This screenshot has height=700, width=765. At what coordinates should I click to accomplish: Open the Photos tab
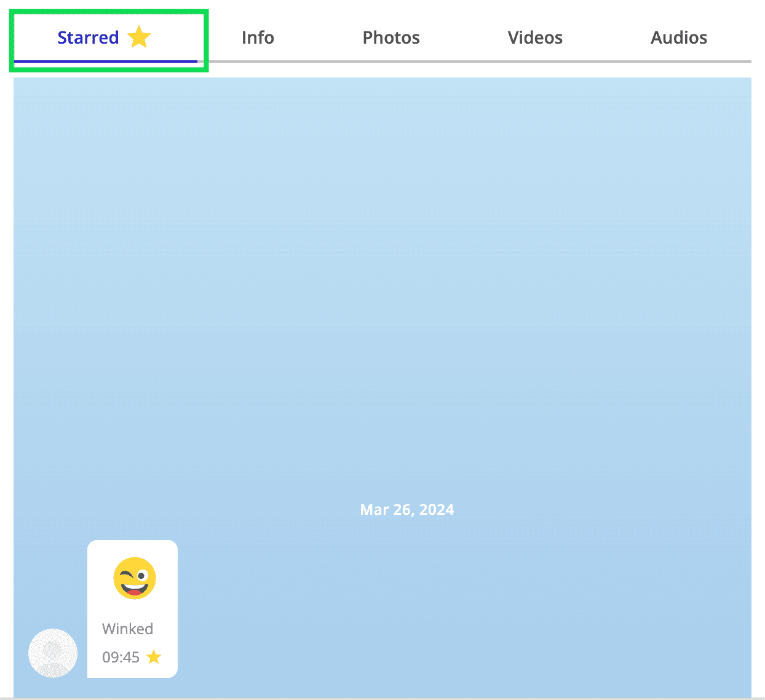coord(391,38)
